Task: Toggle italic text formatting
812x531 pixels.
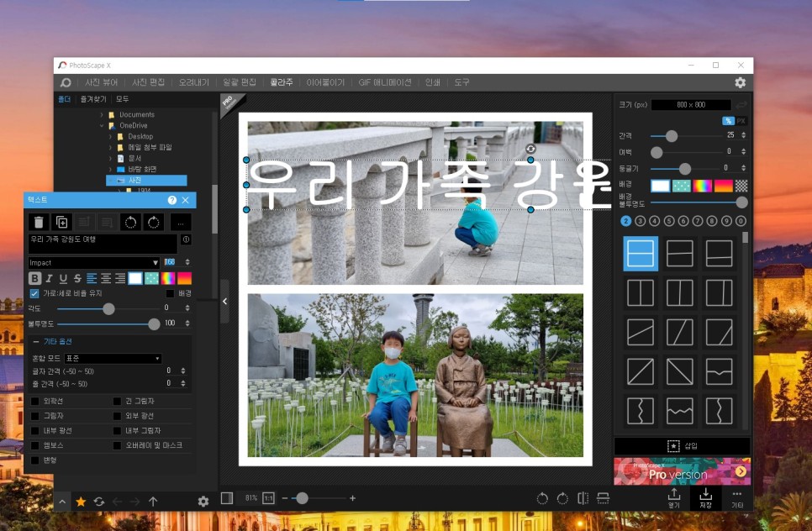Action: pyautogui.click(x=50, y=278)
